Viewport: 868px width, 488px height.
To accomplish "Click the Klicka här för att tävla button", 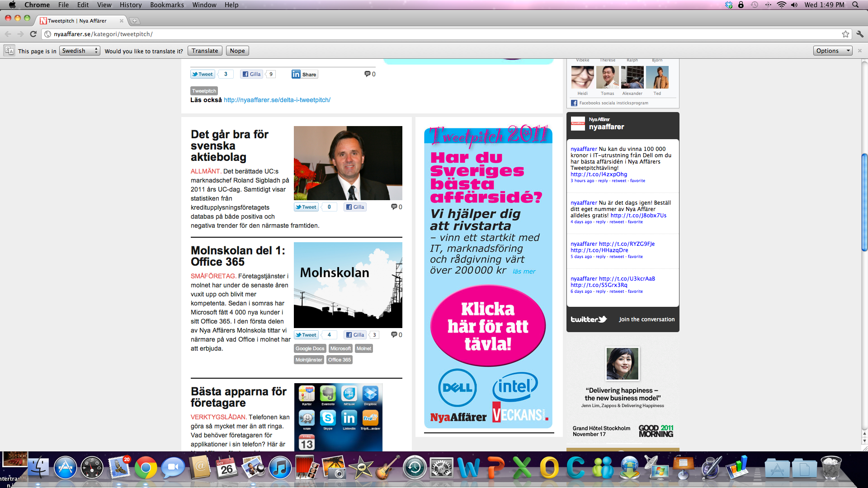I will tap(488, 326).
